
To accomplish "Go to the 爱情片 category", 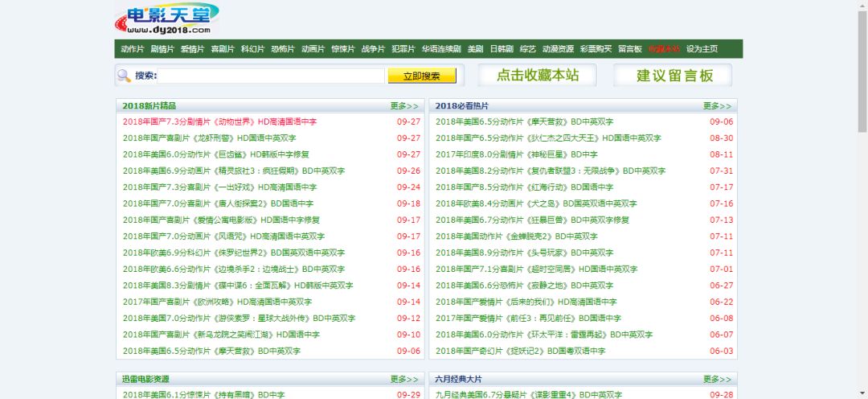I will coord(192,49).
